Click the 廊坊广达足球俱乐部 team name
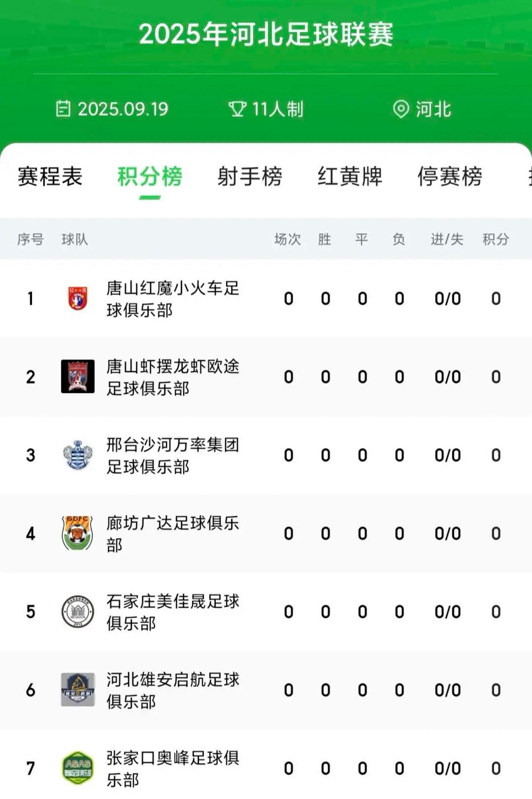 pyautogui.click(x=173, y=534)
